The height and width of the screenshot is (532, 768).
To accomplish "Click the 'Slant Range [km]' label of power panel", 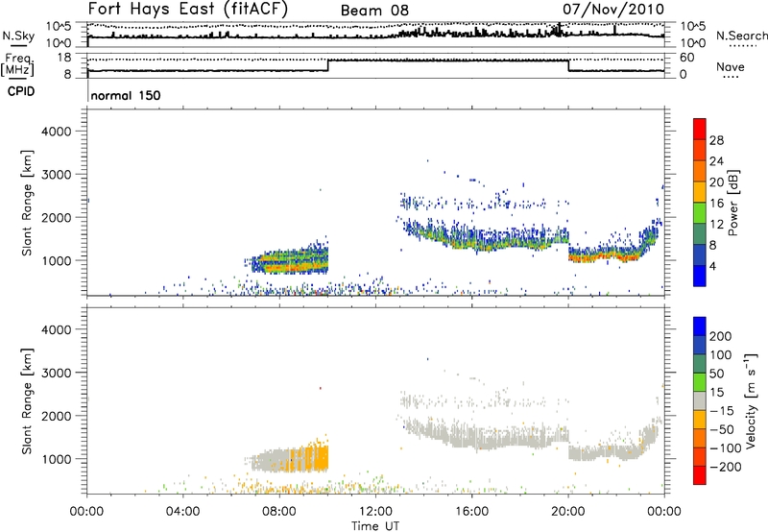I will coord(27,203).
